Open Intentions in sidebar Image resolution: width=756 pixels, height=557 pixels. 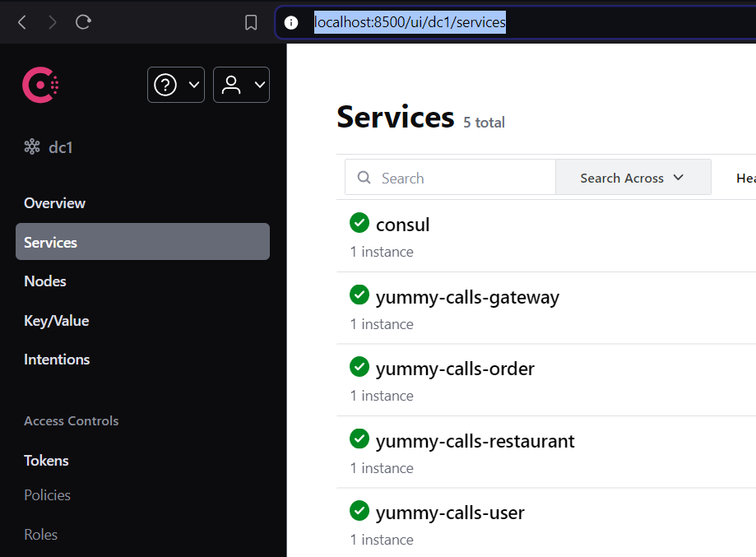57,360
